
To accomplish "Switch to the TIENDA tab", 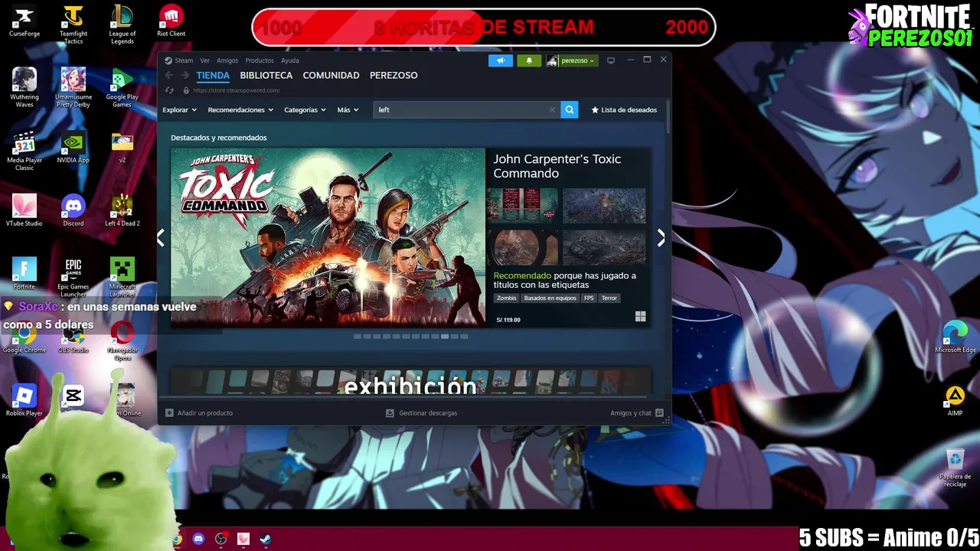I will tap(213, 75).
